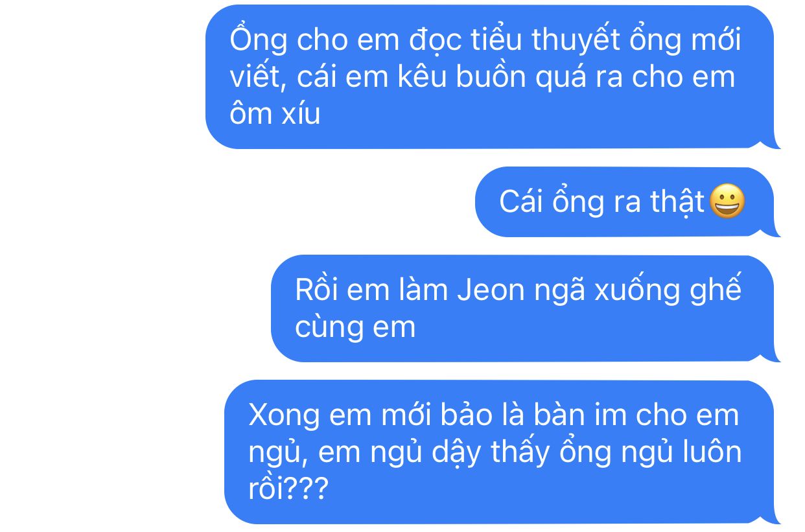This screenshot has width=805, height=532.
Task: Tap the message "Rồi em làm Jeon ngã"
Action: pos(526,308)
